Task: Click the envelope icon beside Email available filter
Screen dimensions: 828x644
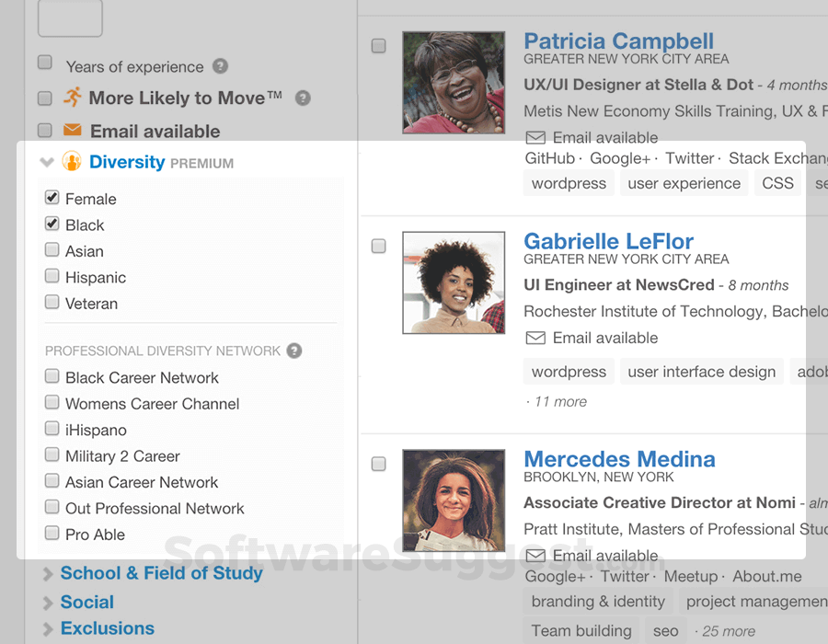Action: (x=73, y=131)
